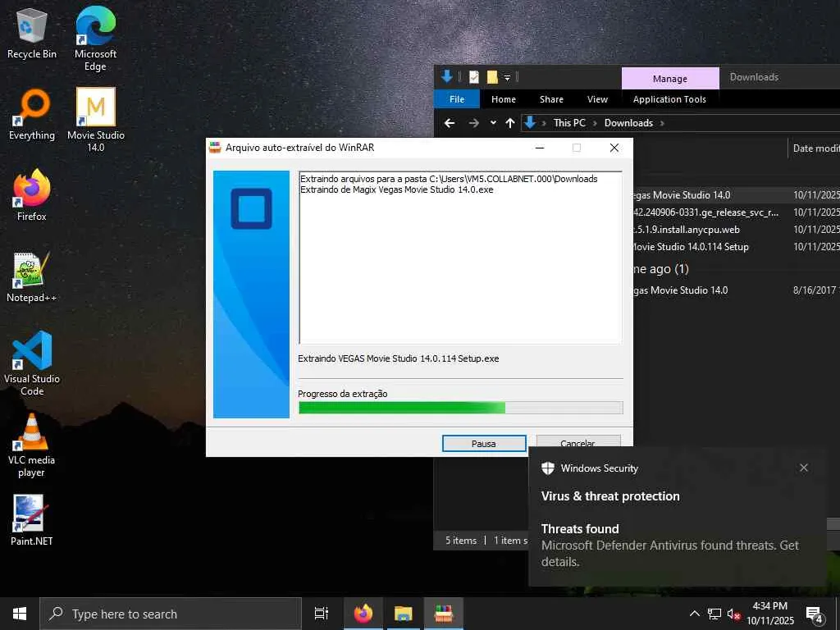Open the notification center icon
840x630 pixels.
click(x=815, y=614)
